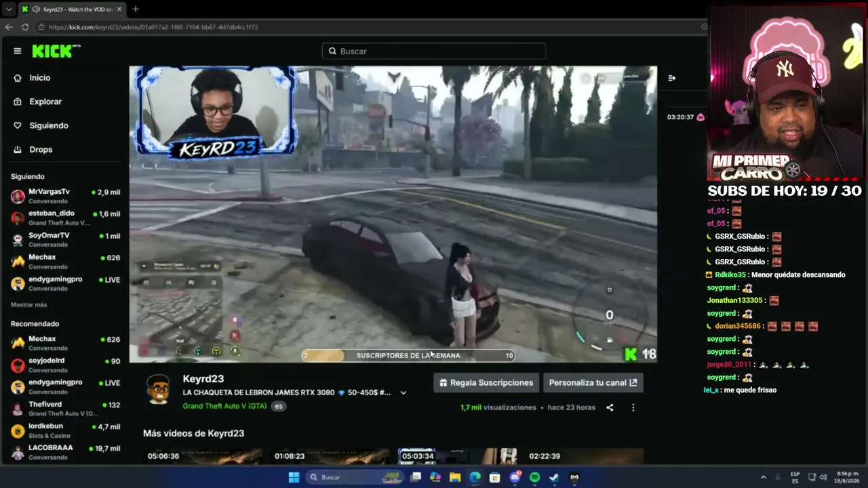This screenshot has width=868, height=488.
Task: Open the Kick hamburger menu
Action: click(x=18, y=51)
